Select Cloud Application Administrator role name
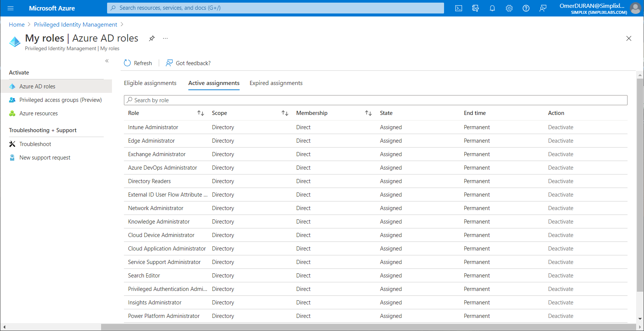 click(x=167, y=249)
